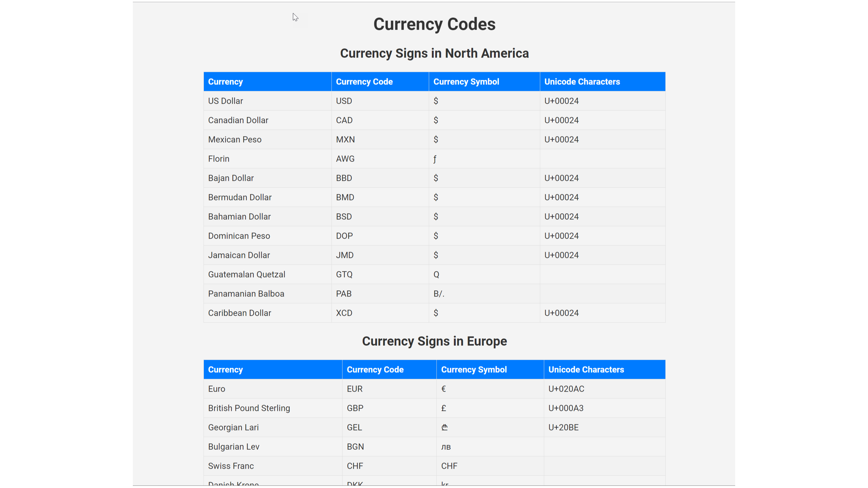868x488 pixels.
Task: Select the Georgian Lari Unicode U+20BE cell
Action: point(563,427)
